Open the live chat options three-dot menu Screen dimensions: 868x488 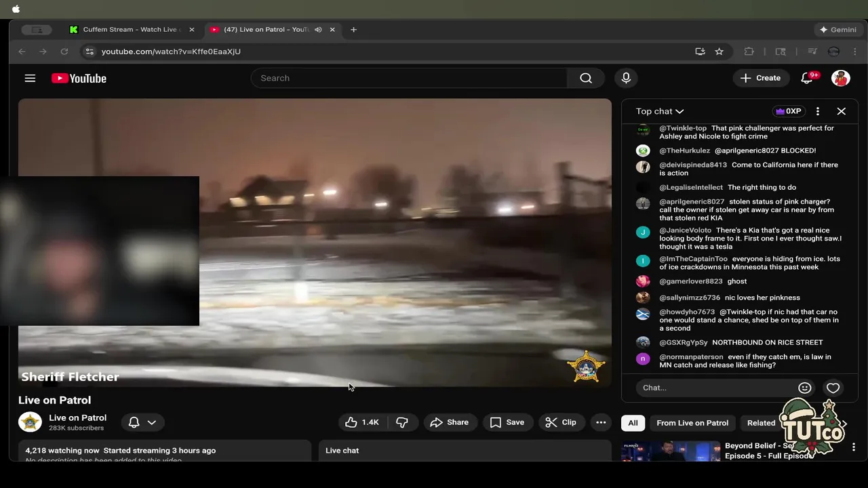(818, 111)
